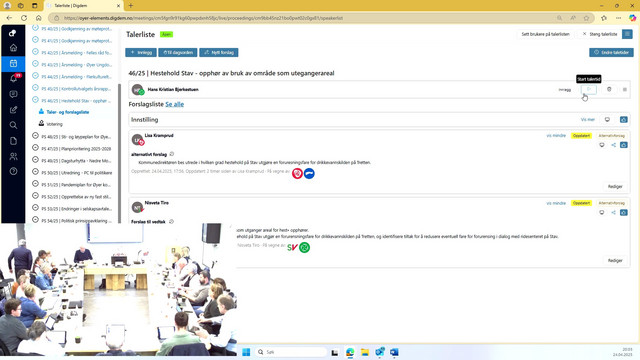
Task: Share Lisa Kramprud's alternative proposal
Action: 613,145
